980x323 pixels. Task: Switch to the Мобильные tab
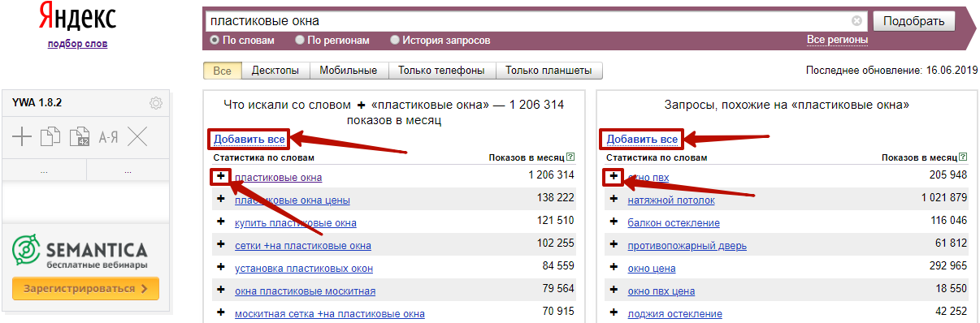point(348,71)
